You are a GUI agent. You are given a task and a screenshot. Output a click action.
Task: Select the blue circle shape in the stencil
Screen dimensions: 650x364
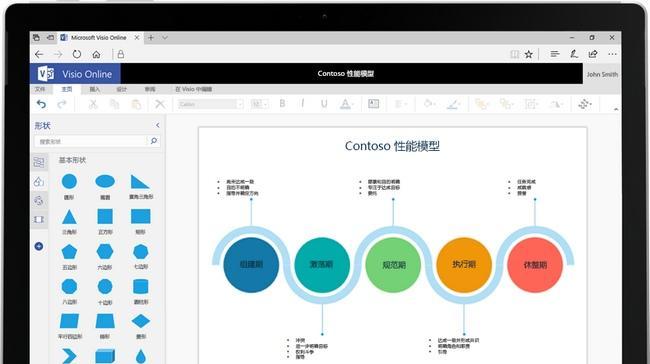point(69,182)
